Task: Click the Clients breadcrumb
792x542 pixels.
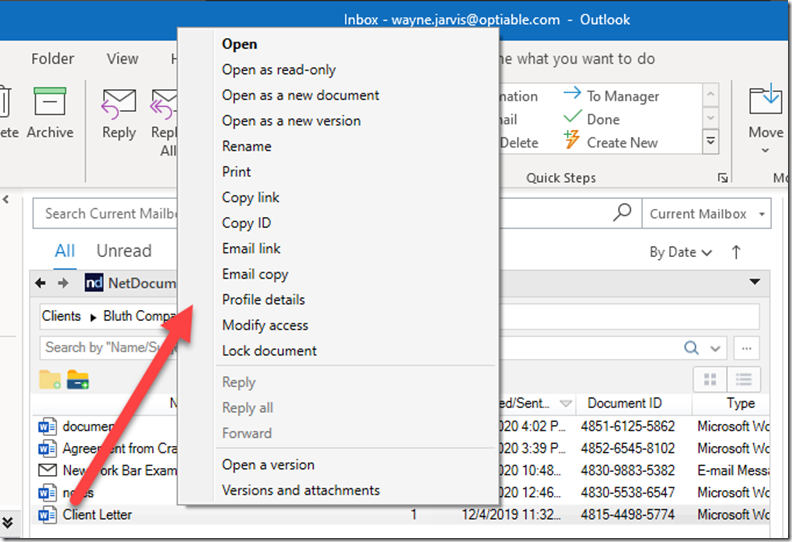Action: pos(61,316)
